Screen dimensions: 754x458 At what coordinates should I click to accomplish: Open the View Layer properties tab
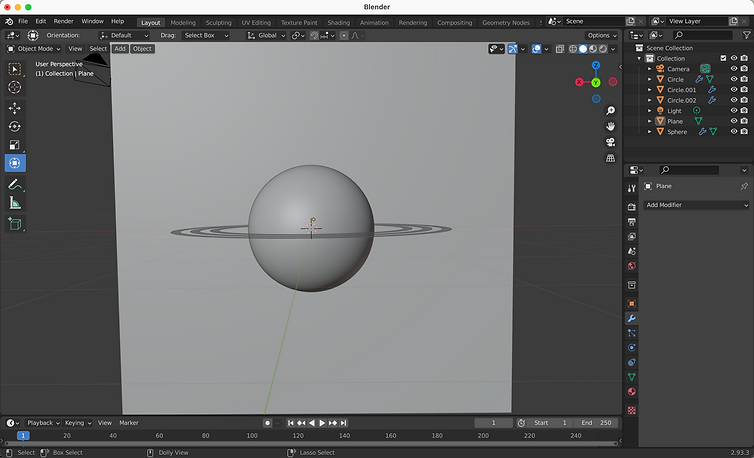(x=632, y=237)
